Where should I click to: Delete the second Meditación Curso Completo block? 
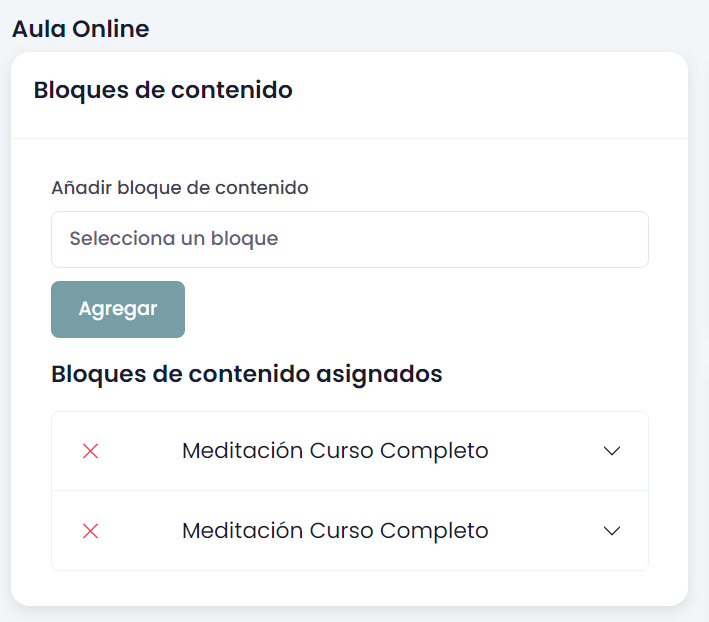90,531
